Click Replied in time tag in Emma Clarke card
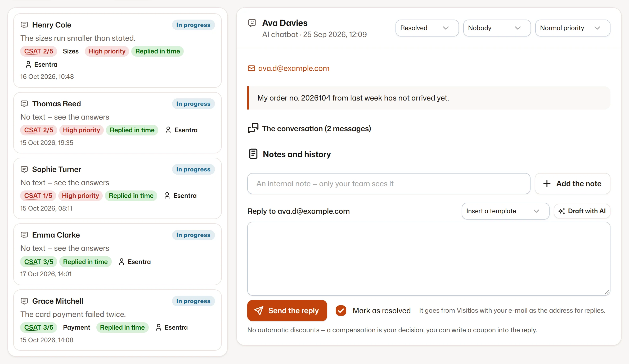Viewport: 629px width, 364px height. [85, 262]
